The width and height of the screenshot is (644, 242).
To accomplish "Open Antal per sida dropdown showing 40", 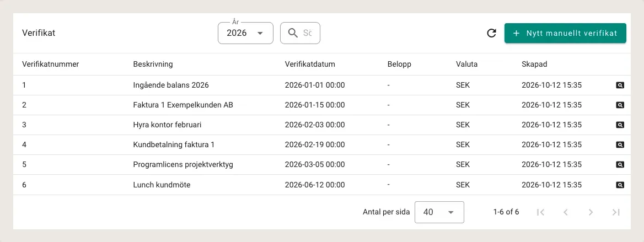I will click(x=439, y=212).
